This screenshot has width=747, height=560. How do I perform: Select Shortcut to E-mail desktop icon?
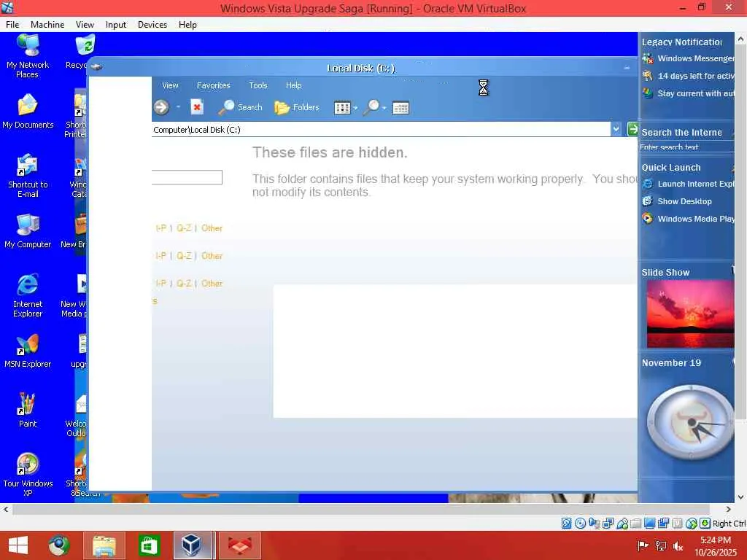coord(28,176)
